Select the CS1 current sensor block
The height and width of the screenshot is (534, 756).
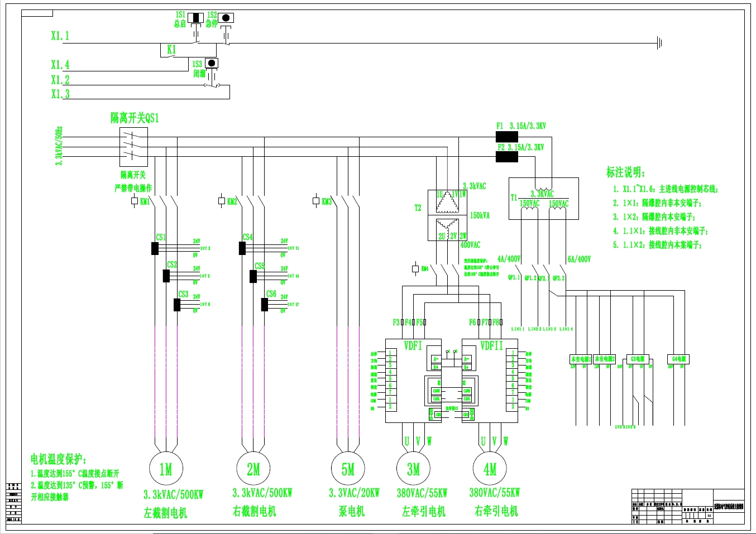coord(155,248)
